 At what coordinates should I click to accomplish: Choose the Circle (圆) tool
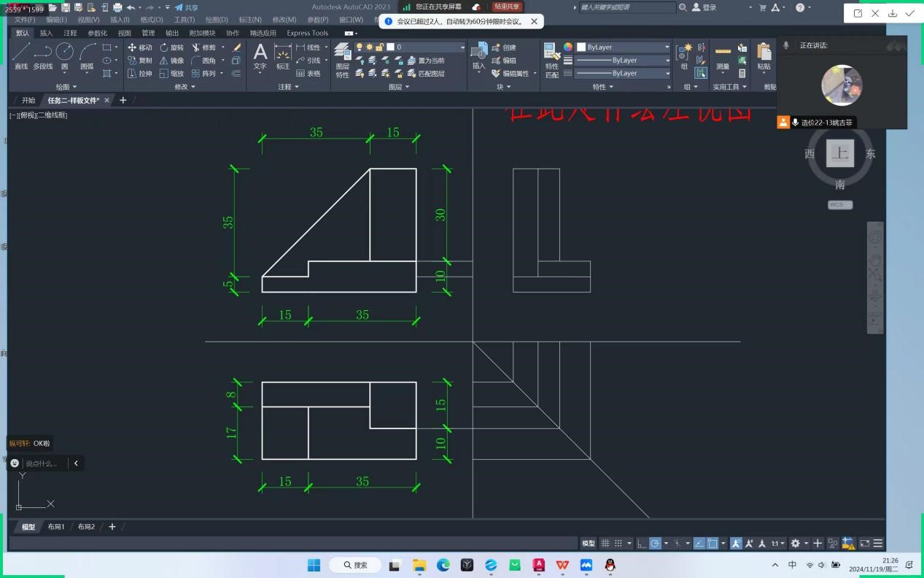(x=64, y=56)
